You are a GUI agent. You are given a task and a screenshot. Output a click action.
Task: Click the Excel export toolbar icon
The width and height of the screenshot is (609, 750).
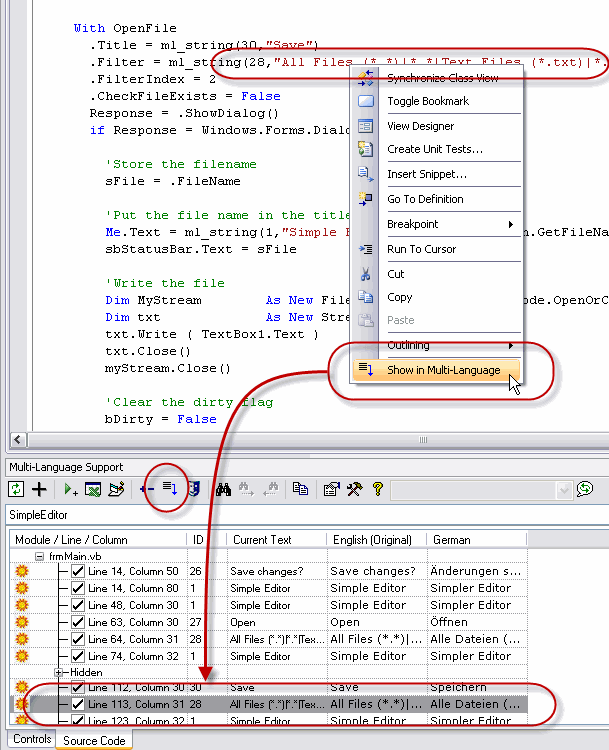tap(93, 489)
